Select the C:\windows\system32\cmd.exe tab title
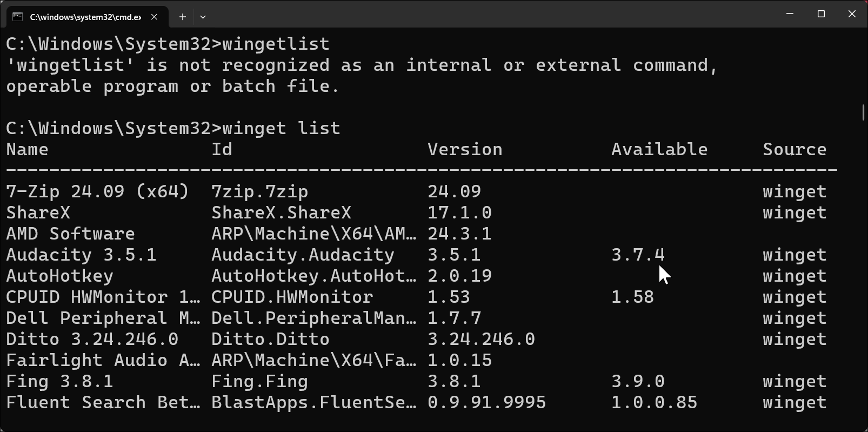This screenshot has height=432, width=868. point(85,17)
